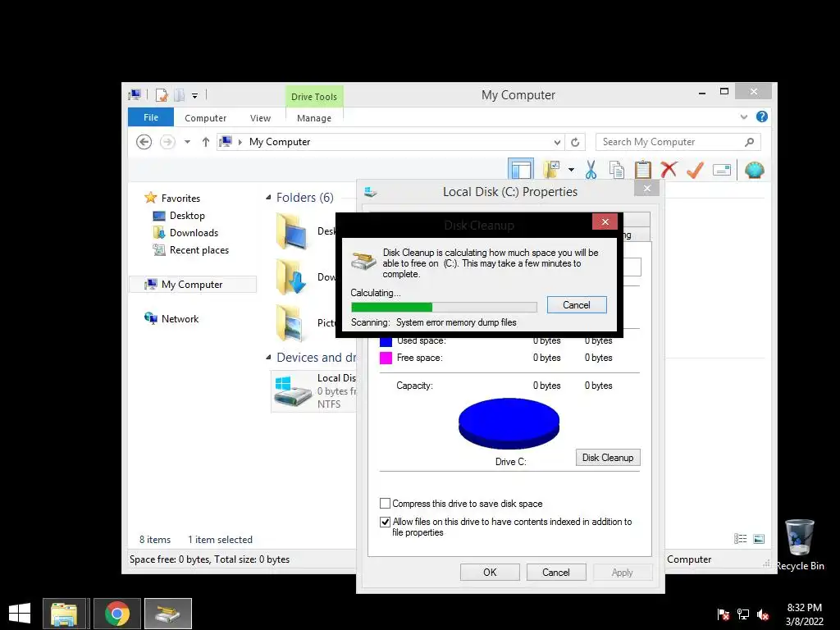The image size is (840, 630).
Task: Launch Google Chrome from the taskbar
Action: [116, 614]
